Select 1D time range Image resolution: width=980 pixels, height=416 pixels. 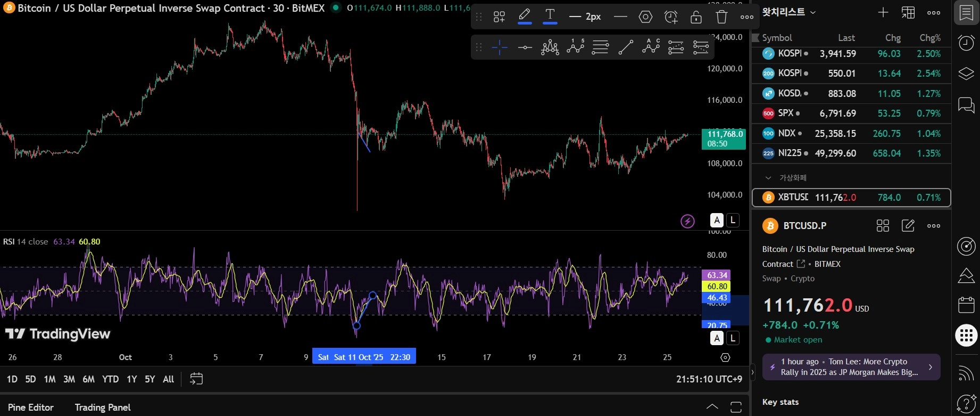pyautogui.click(x=12, y=379)
